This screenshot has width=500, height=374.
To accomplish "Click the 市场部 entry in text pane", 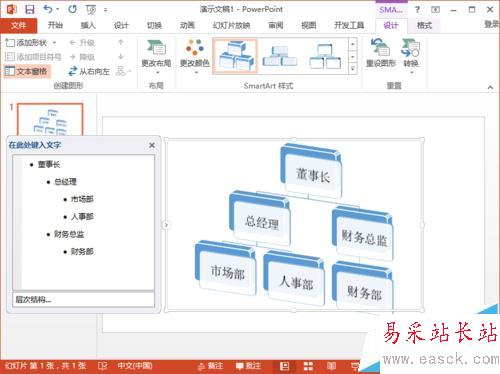I will (x=82, y=199).
